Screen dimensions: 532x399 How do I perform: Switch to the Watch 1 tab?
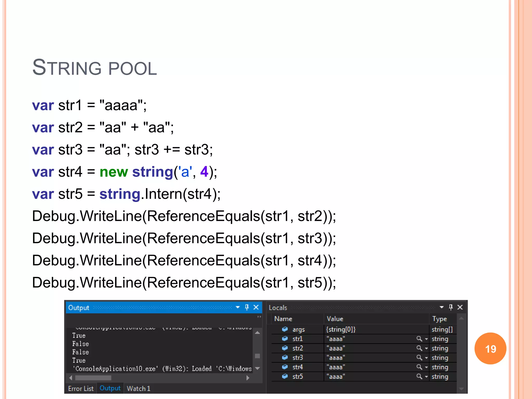(138, 389)
